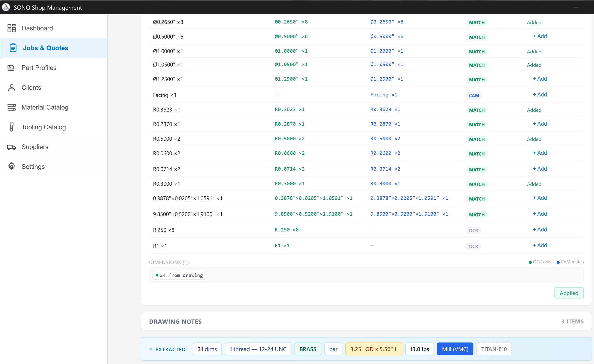Click the Added status for R0.3000 ×1

pyautogui.click(x=534, y=184)
